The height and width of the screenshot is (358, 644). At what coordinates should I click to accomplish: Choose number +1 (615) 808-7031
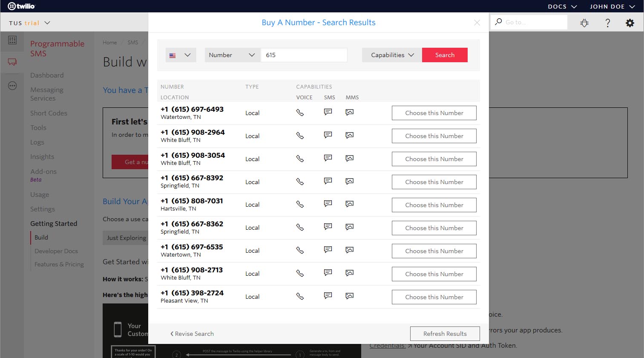pyautogui.click(x=434, y=205)
